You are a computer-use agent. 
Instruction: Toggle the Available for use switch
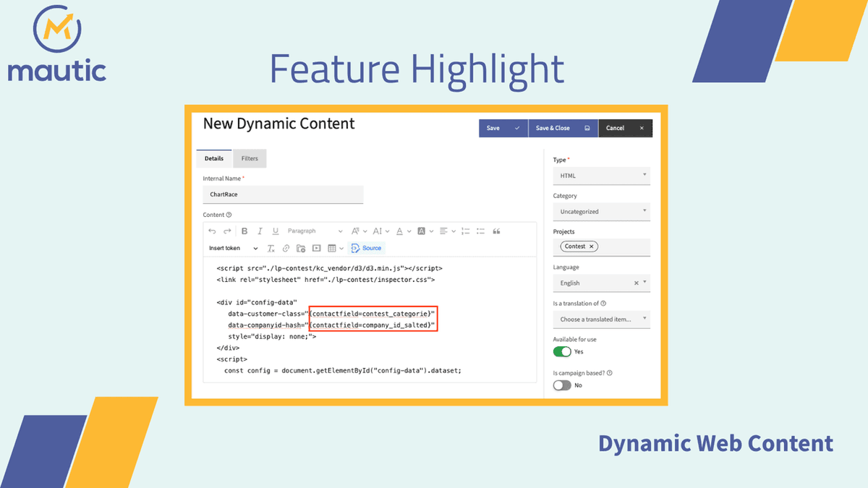coord(562,351)
